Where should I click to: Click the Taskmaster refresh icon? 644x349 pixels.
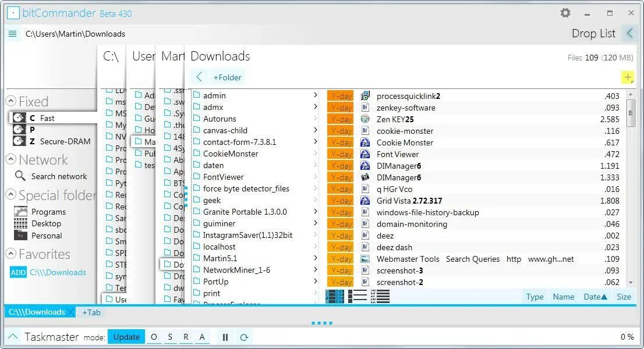(x=244, y=337)
